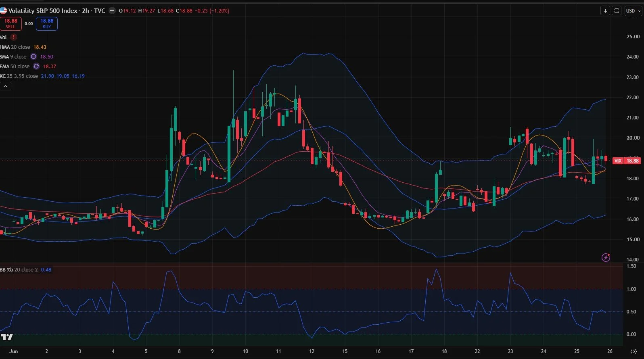644x359 pixels.
Task: Click the 18.88 SELL button
Action: click(10, 24)
